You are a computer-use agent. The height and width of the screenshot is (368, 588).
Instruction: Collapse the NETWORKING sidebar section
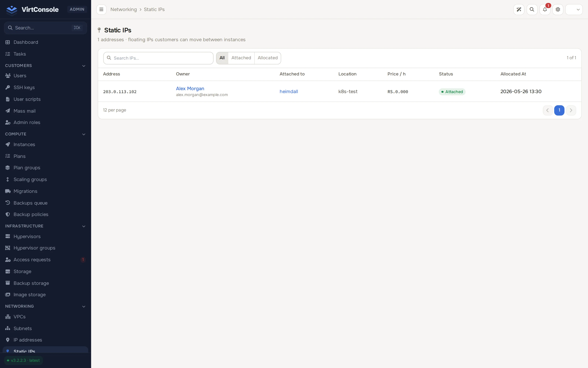coord(45,306)
